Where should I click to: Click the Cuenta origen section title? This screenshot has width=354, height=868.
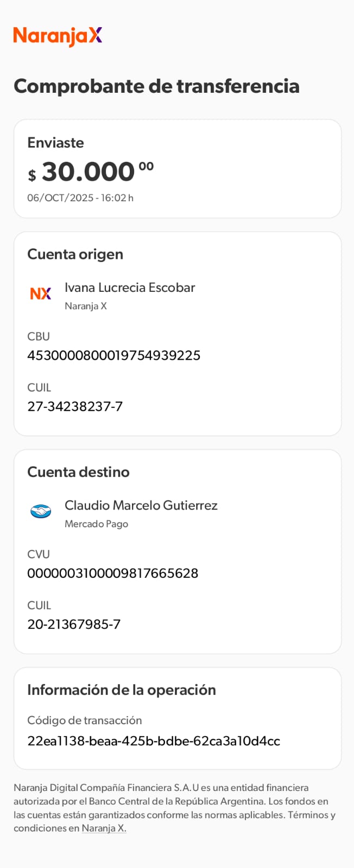tap(75, 254)
